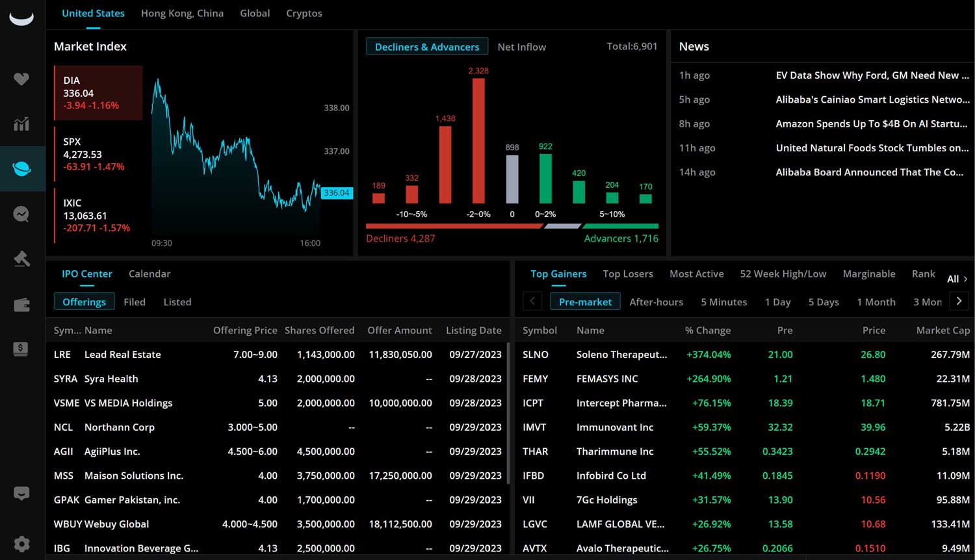This screenshot has width=975, height=560.
Task: Open the LRE Lead Real Estate row
Action: [278, 355]
